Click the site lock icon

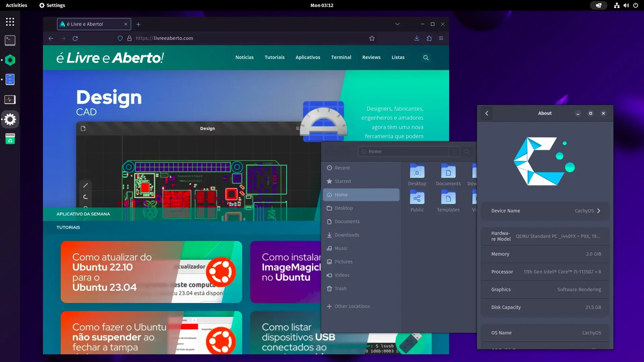click(x=129, y=38)
